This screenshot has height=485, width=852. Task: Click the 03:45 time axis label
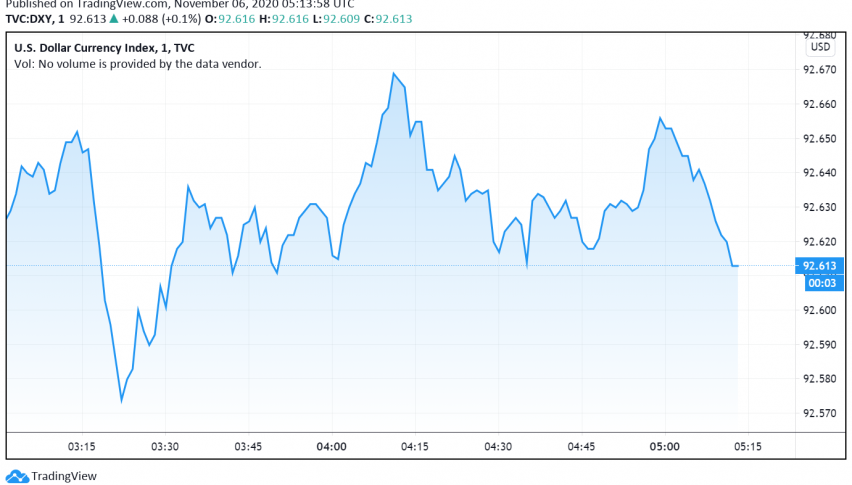pyautogui.click(x=248, y=446)
